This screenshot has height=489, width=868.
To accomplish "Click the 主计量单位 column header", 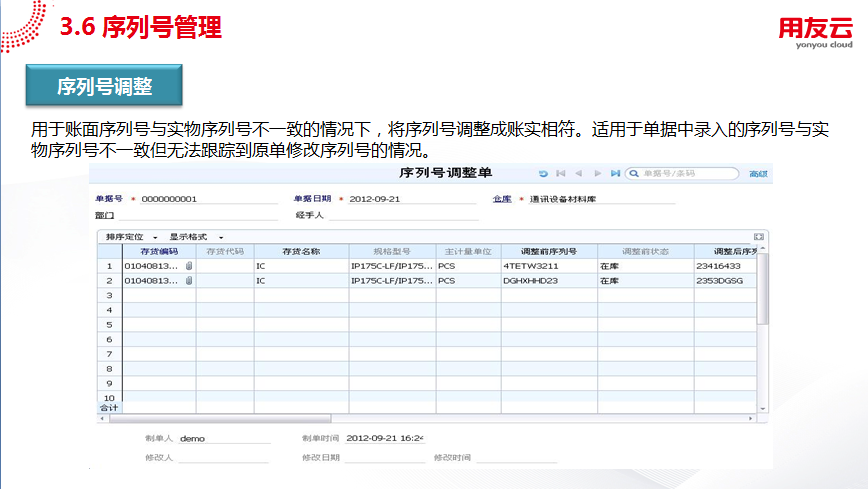I will pos(468,251).
